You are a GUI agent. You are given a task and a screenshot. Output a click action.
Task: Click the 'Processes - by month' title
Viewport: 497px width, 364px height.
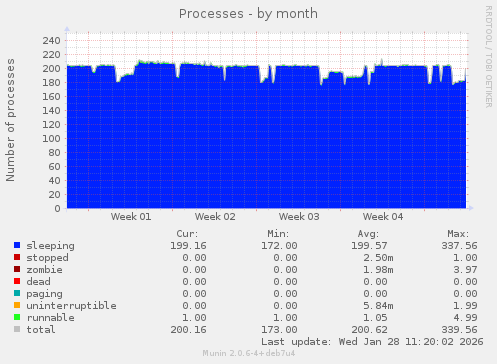point(248,14)
